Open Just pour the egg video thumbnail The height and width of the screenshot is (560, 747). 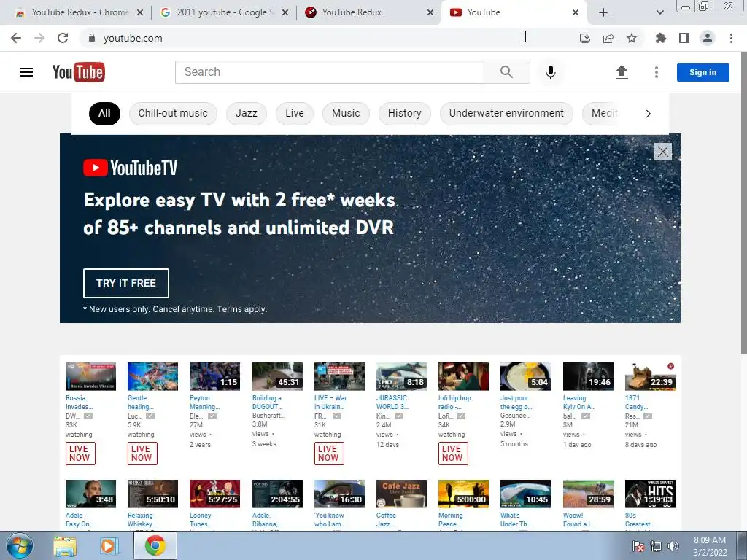(x=525, y=377)
